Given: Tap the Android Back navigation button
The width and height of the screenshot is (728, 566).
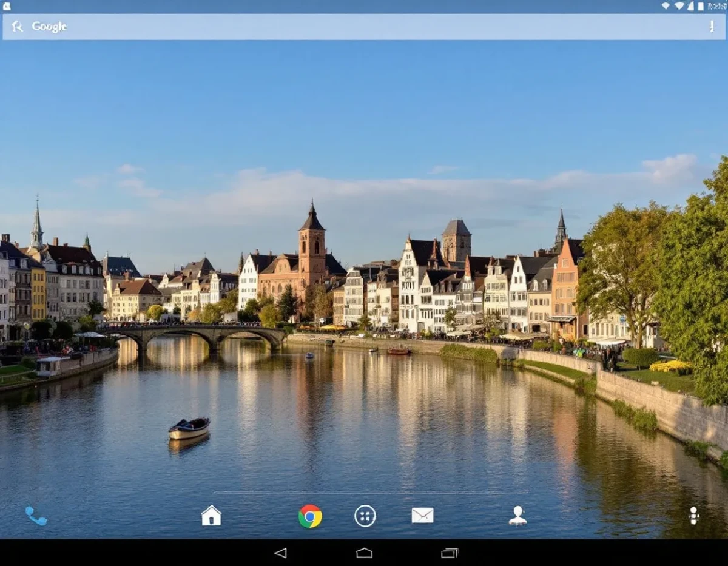Looking at the screenshot, I should click(280, 553).
